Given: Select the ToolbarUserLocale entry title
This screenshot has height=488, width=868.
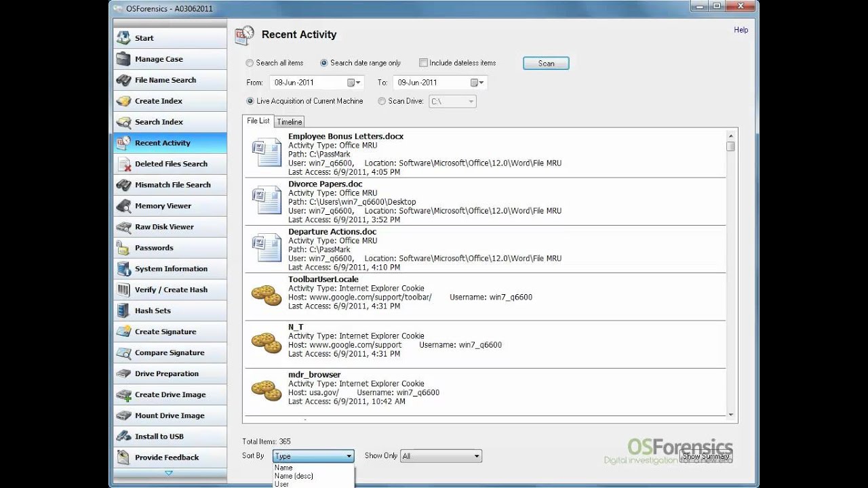Looking at the screenshot, I should (x=323, y=279).
